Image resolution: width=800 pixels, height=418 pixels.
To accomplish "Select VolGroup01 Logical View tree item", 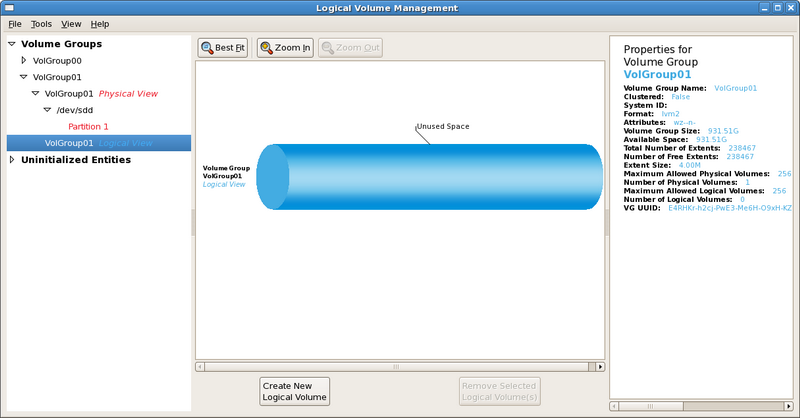I will [x=98, y=143].
